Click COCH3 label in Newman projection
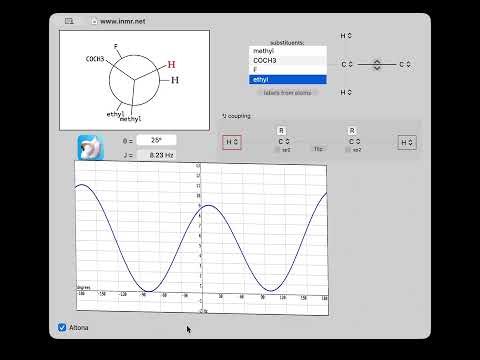 (x=95, y=59)
